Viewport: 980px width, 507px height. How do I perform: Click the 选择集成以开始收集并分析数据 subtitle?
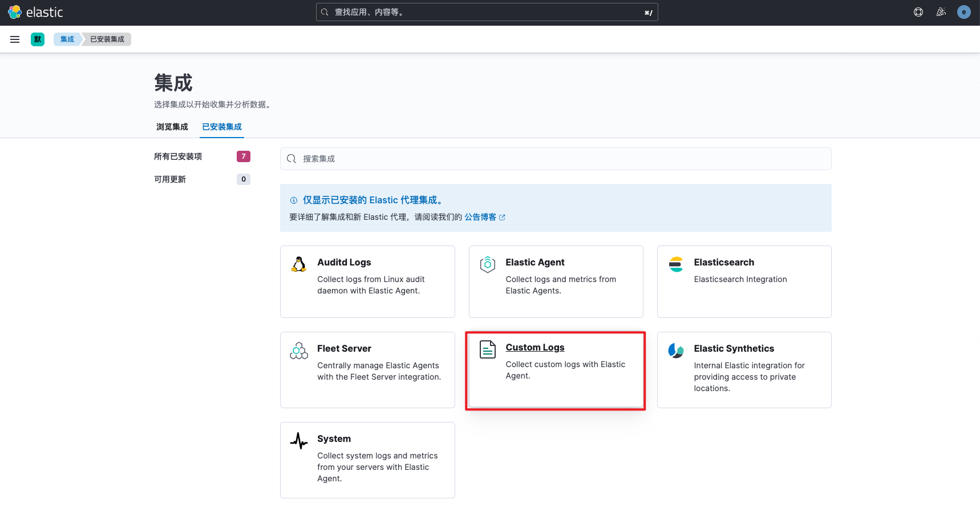(214, 104)
